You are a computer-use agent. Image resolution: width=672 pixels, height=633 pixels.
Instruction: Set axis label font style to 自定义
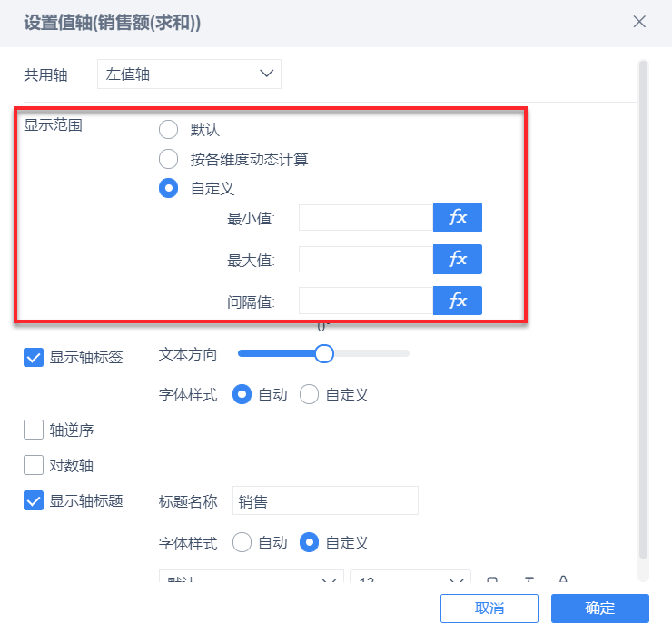click(x=309, y=395)
